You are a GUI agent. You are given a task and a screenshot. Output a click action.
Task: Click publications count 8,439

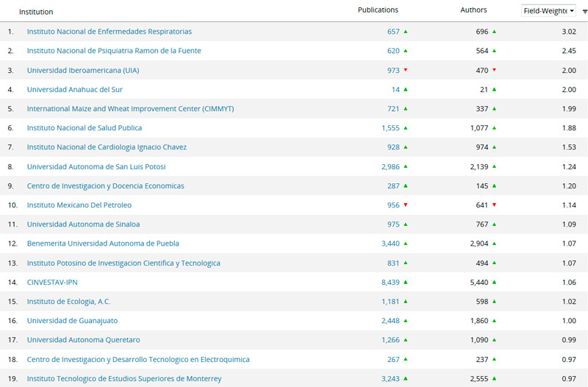[x=391, y=283]
